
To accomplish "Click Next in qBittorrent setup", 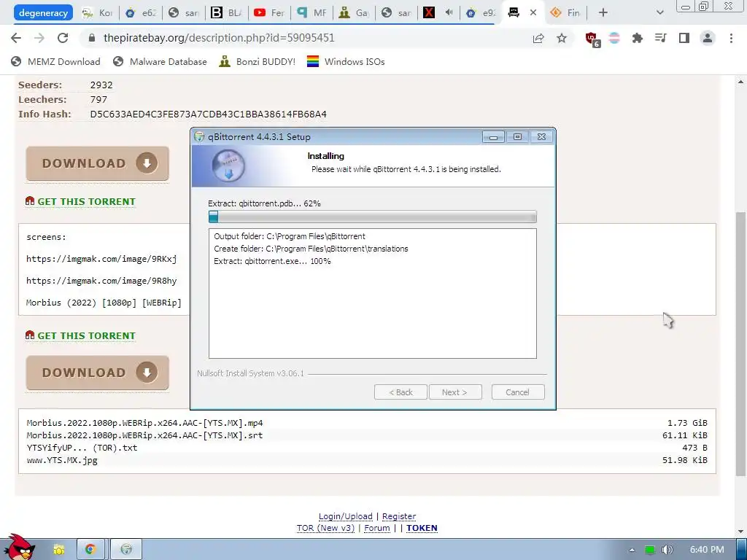I will (455, 392).
